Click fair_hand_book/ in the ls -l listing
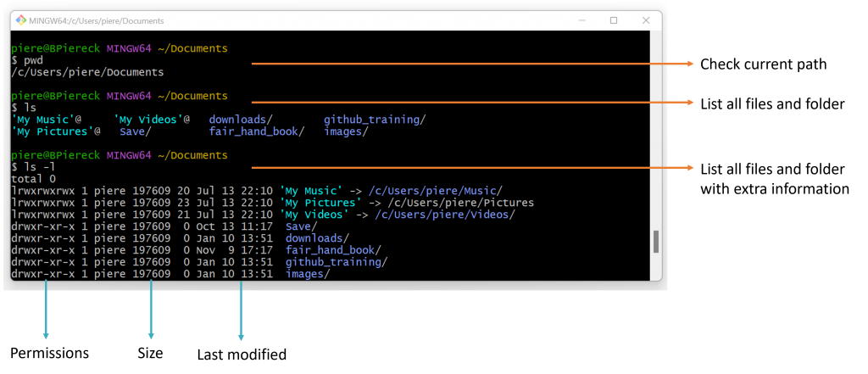 [333, 251]
